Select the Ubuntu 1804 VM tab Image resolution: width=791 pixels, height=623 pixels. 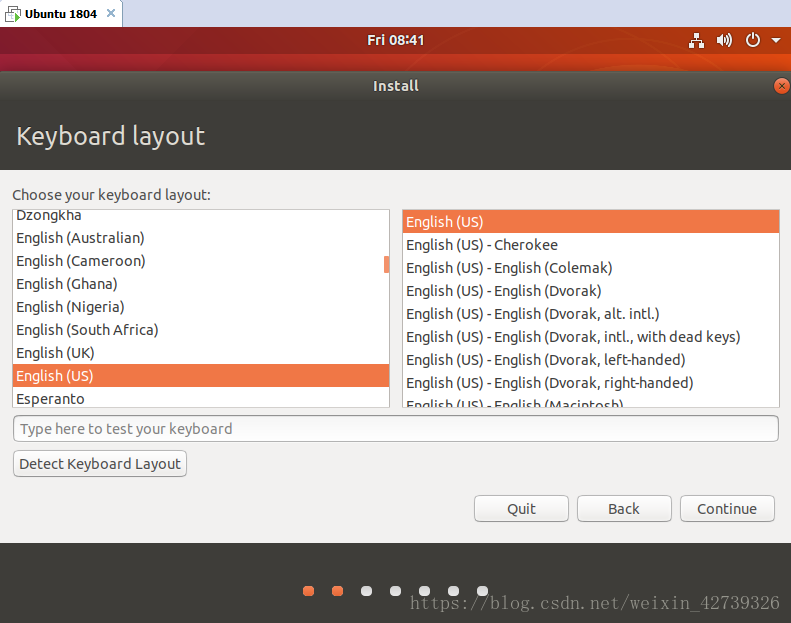61,14
